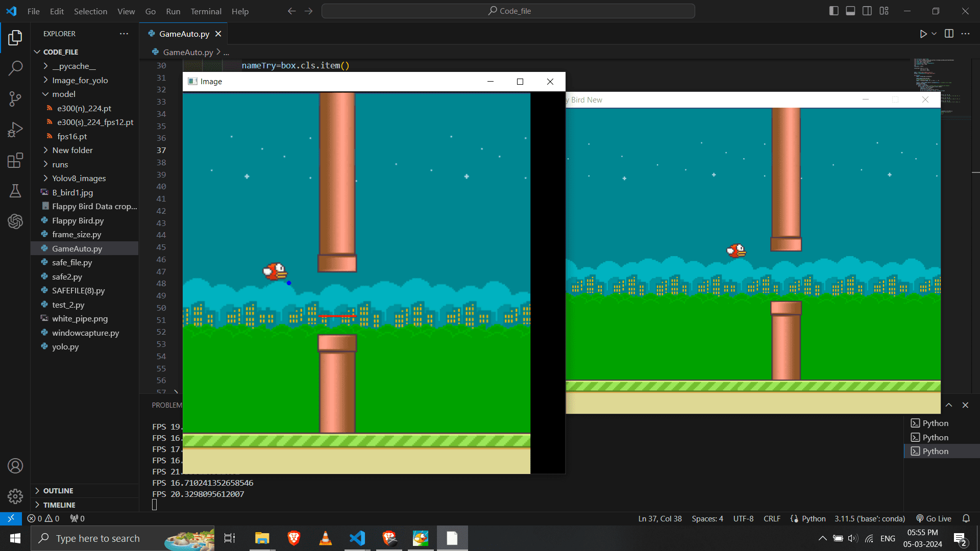This screenshot has height=551, width=980.
Task: Toggle Primary Side Bar layout button
Action: 834,11
